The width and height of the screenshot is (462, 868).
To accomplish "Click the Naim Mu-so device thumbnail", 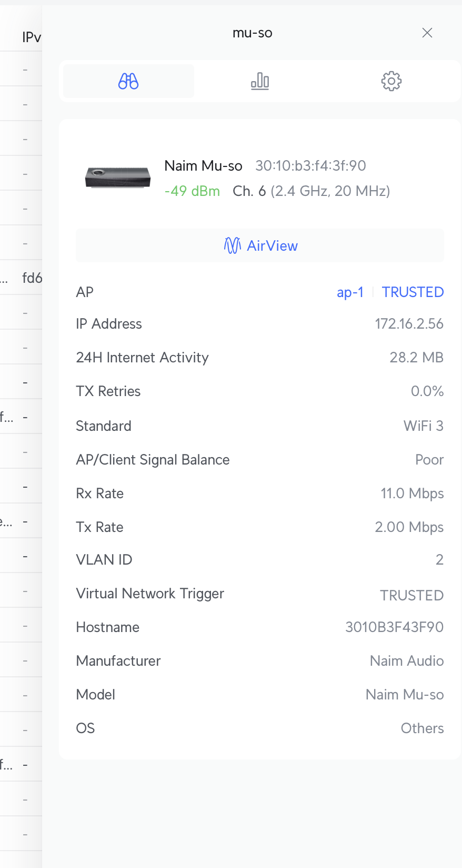I will point(118,177).
